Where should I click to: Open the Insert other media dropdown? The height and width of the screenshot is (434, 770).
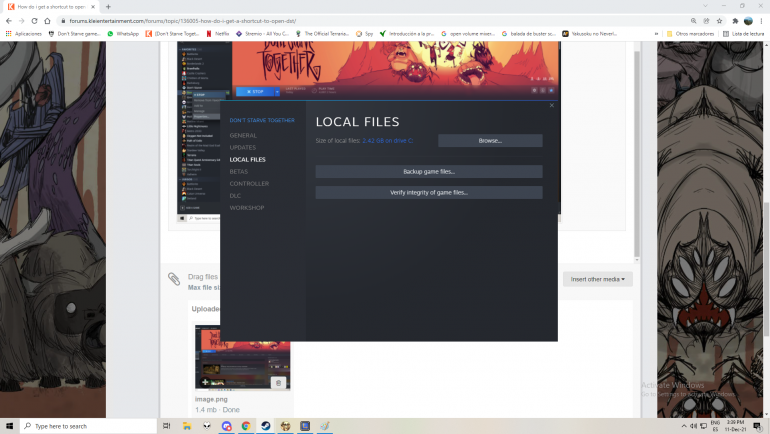pyautogui.click(x=598, y=279)
